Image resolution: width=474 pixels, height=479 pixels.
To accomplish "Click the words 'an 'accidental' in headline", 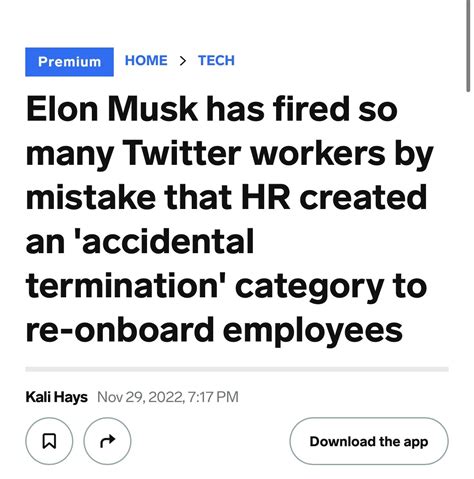I will pos(140,241).
